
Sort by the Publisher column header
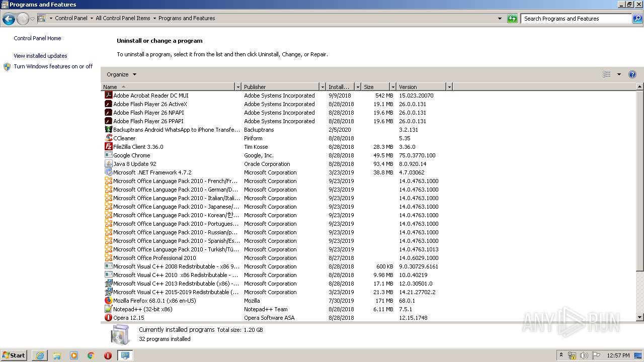pos(281,87)
